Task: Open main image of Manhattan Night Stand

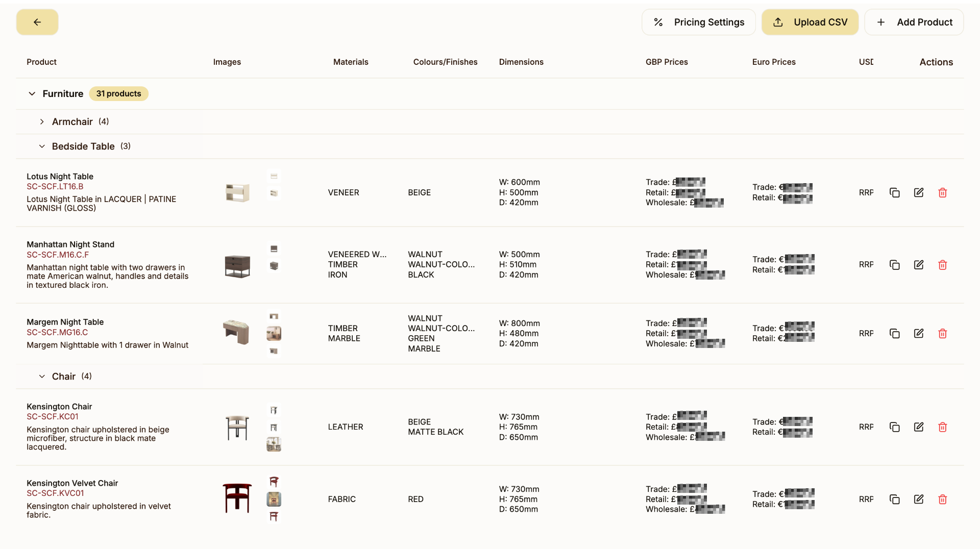Action: (x=237, y=266)
